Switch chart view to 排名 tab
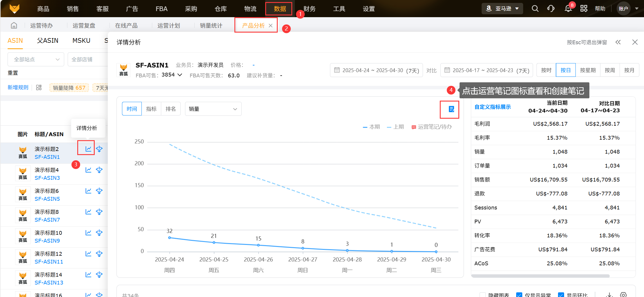The width and height of the screenshot is (644, 297). (x=171, y=109)
